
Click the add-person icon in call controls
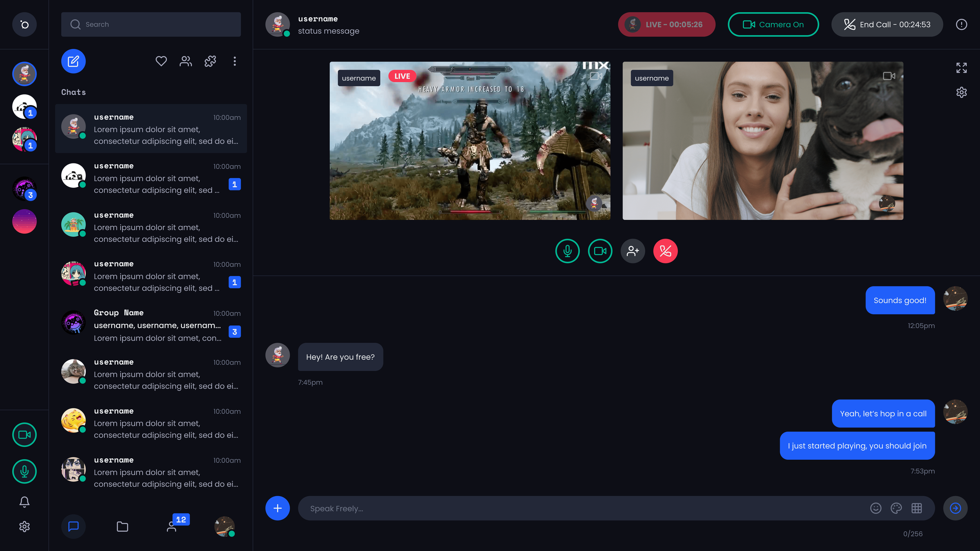click(633, 251)
